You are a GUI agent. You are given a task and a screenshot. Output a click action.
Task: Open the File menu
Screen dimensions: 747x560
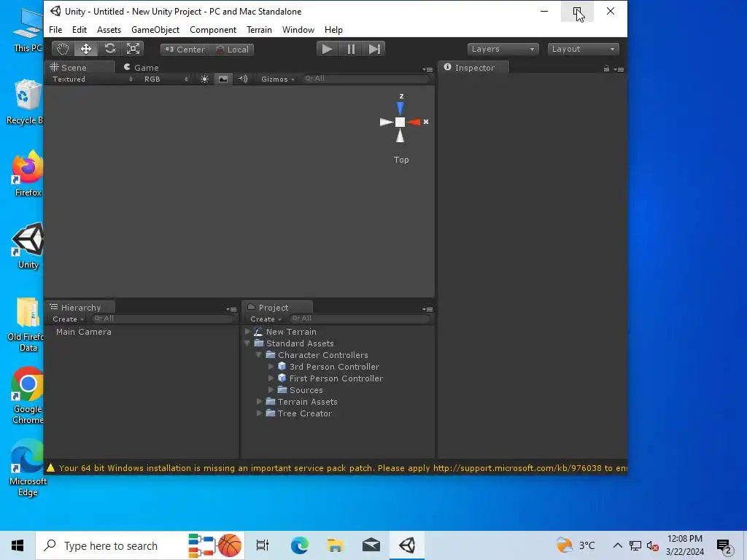tap(55, 29)
